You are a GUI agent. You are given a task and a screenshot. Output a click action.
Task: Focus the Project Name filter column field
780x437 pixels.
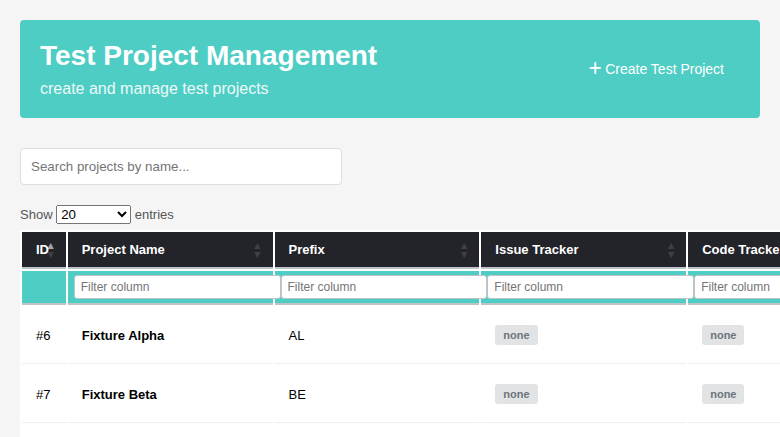click(x=177, y=287)
